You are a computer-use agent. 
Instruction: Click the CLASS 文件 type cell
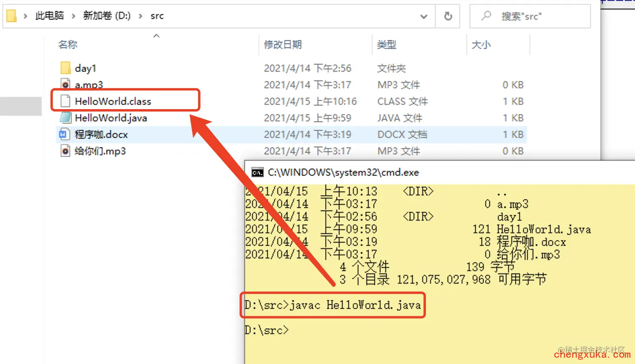[x=402, y=101]
